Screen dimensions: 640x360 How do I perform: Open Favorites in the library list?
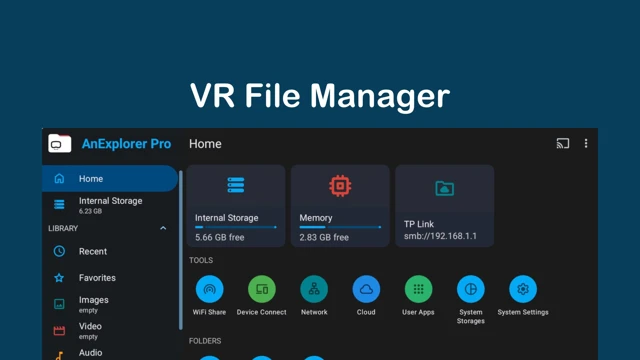click(110, 278)
